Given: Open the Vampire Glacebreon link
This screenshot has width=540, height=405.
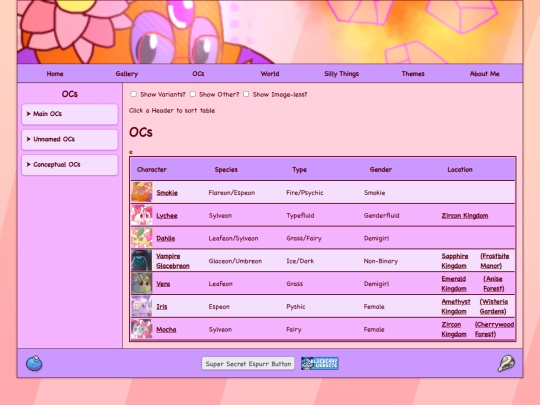Looking at the screenshot, I should 173,261.
